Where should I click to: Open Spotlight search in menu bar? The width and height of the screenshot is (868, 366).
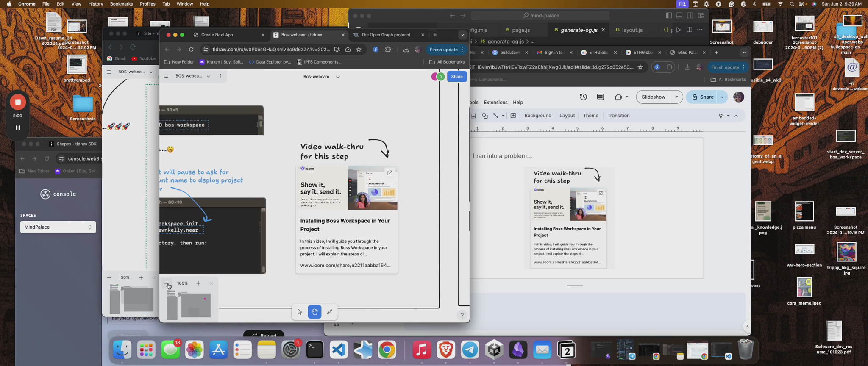pos(792,4)
